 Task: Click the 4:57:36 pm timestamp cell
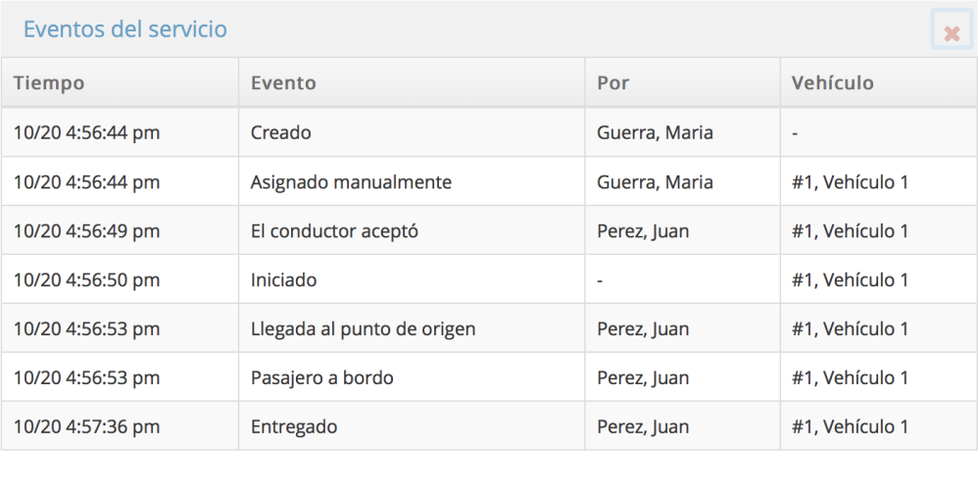pos(86,427)
